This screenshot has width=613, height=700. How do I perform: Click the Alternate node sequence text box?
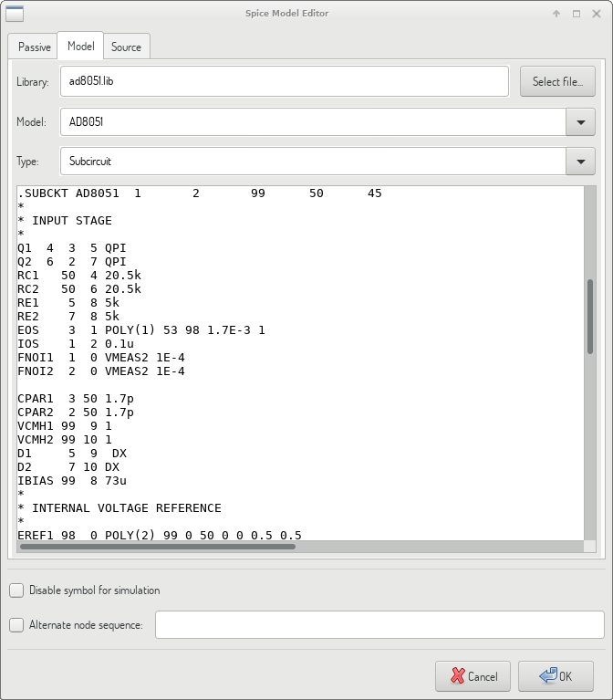pyautogui.click(x=379, y=625)
